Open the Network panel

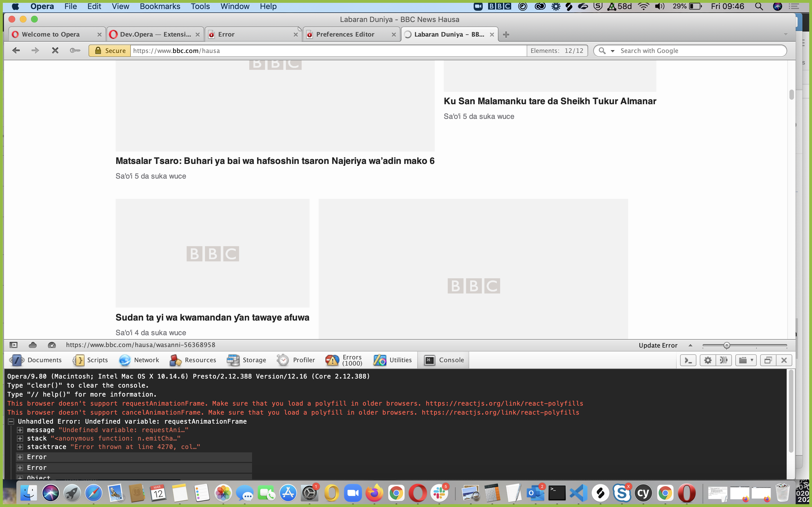(x=139, y=360)
